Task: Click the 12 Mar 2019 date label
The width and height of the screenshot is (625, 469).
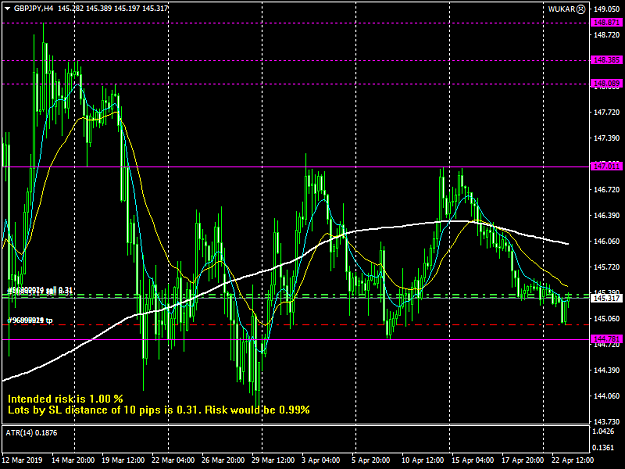Action: pyautogui.click(x=22, y=460)
